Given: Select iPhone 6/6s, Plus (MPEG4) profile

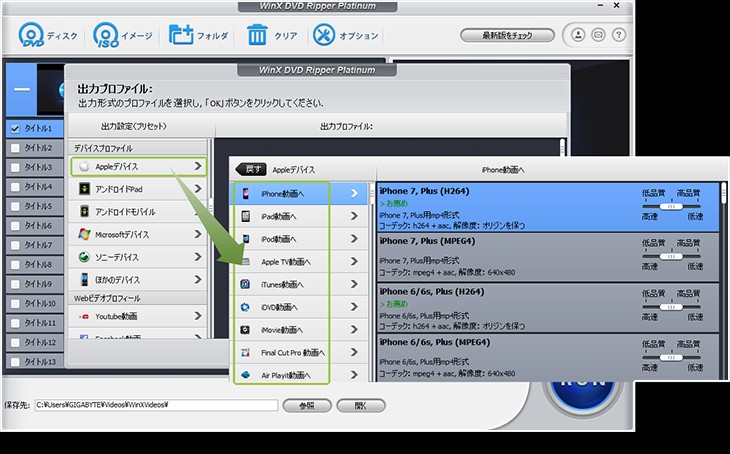Looking at the screenshot, I should 548,357.
